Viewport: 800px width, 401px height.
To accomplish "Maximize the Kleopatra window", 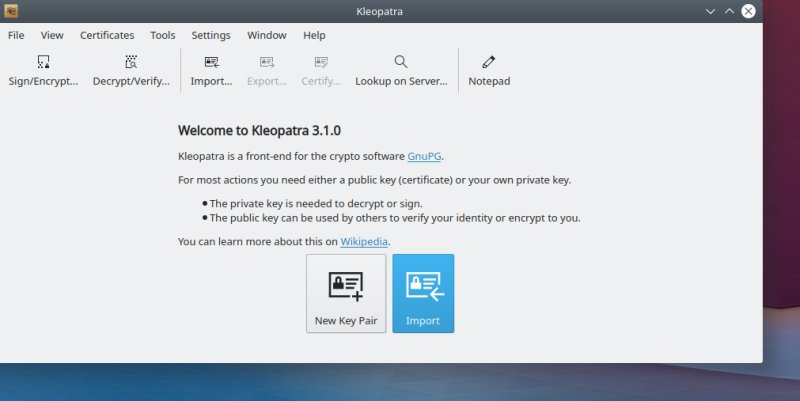I will [730, 11].
